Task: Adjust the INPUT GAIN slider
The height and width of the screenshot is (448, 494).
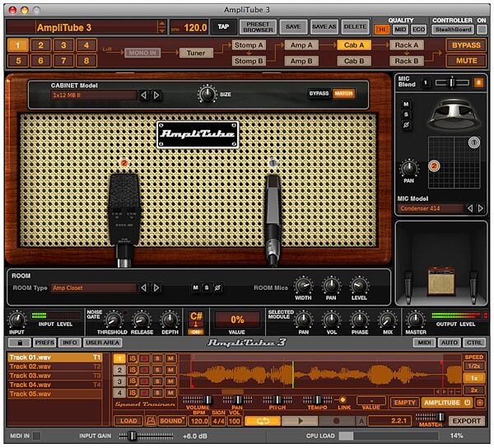Action: (146, 436)
